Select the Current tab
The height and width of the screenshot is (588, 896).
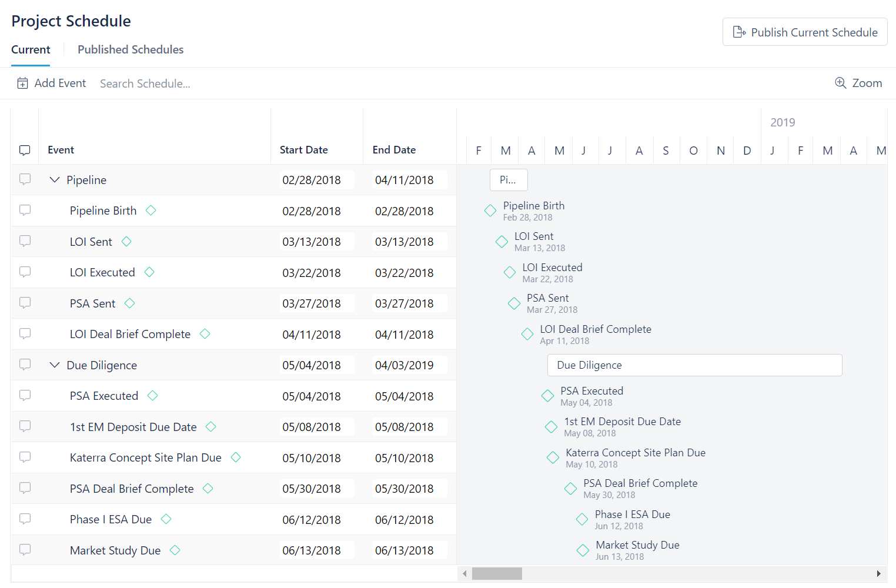(x=31, y=49)
